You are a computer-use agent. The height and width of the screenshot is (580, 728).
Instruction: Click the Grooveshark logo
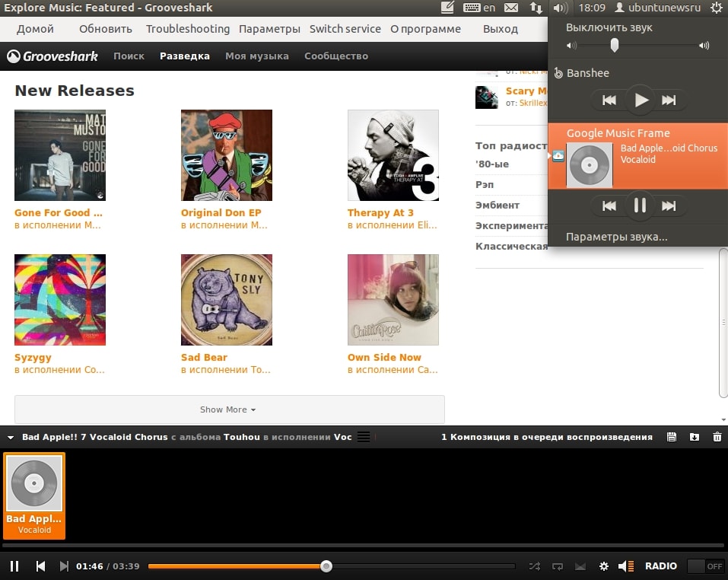click(52, 56)
